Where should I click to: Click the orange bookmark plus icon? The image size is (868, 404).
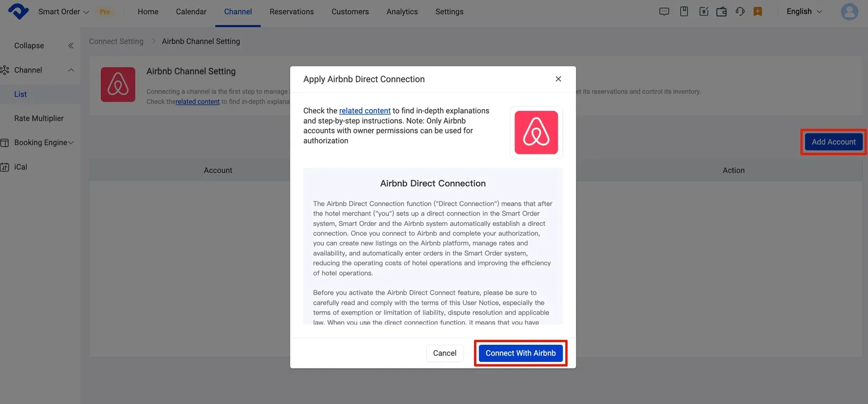[x=758, y=11]
